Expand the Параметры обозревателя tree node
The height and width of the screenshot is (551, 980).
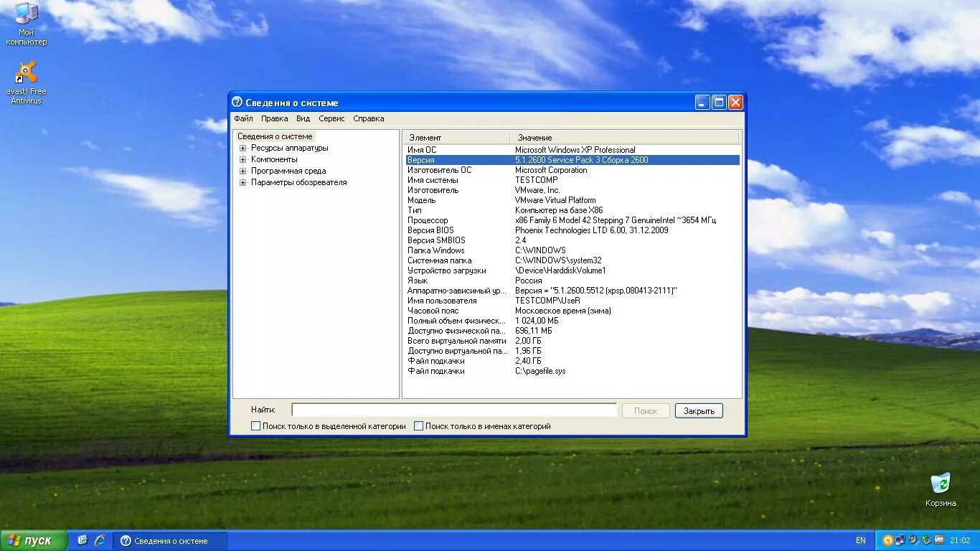tap(242, 182)
